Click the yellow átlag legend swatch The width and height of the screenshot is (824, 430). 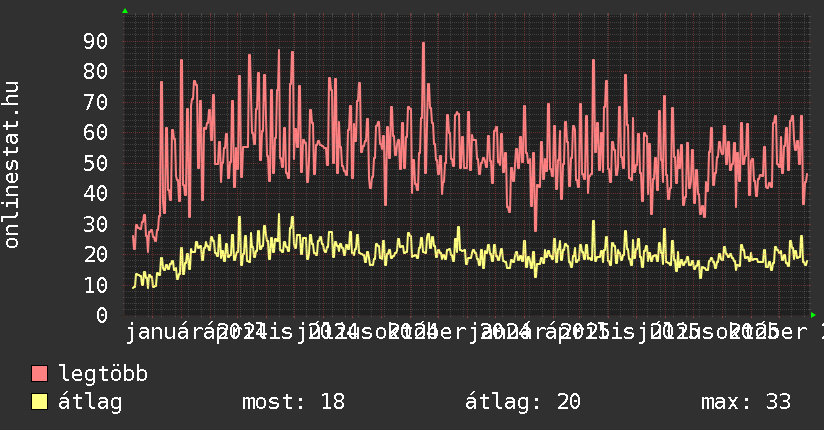(x=40, y=402)
